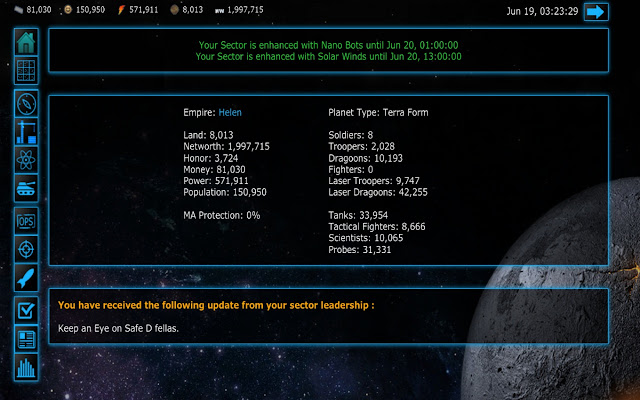Viewport: 640px width, 400px height.
Task: Open the rocket missile icon
Action: tap(26, 278)
